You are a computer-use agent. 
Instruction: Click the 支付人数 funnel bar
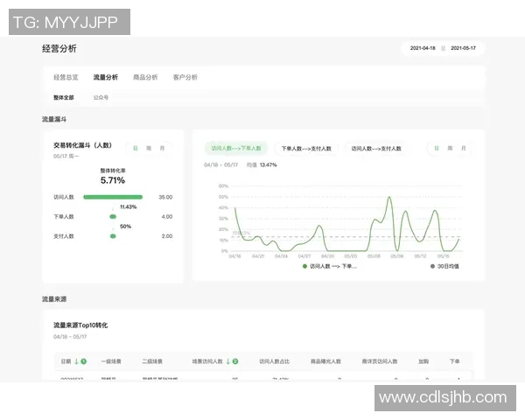click(x=113, y=236)
